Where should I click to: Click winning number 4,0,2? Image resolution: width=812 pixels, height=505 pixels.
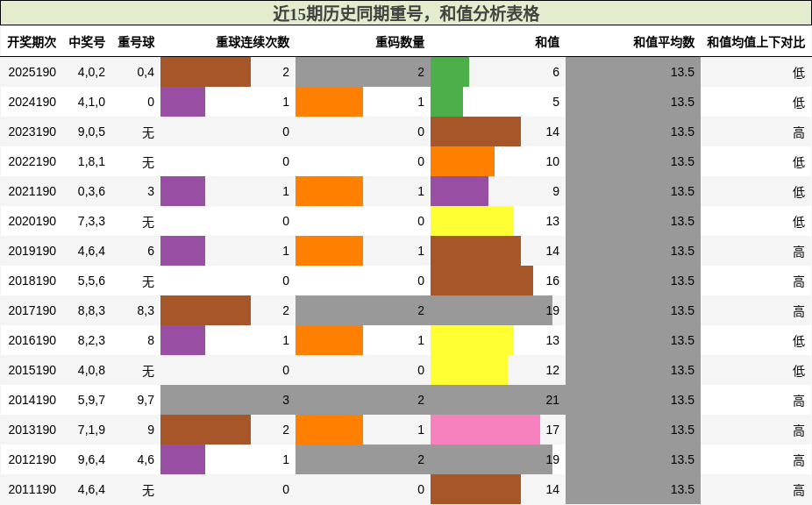(x=92, y=72)
